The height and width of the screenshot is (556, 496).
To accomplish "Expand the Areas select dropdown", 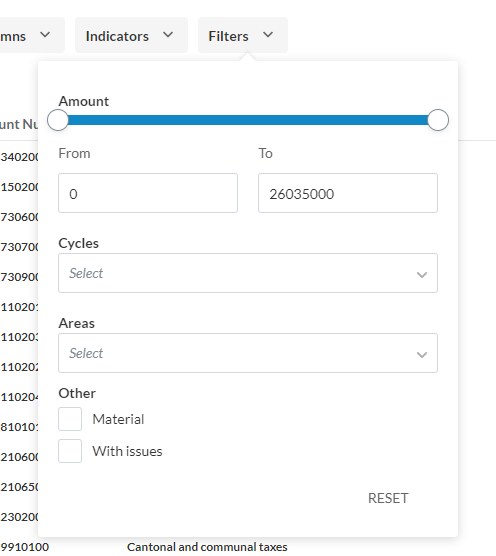I will [x=248, y=353].
